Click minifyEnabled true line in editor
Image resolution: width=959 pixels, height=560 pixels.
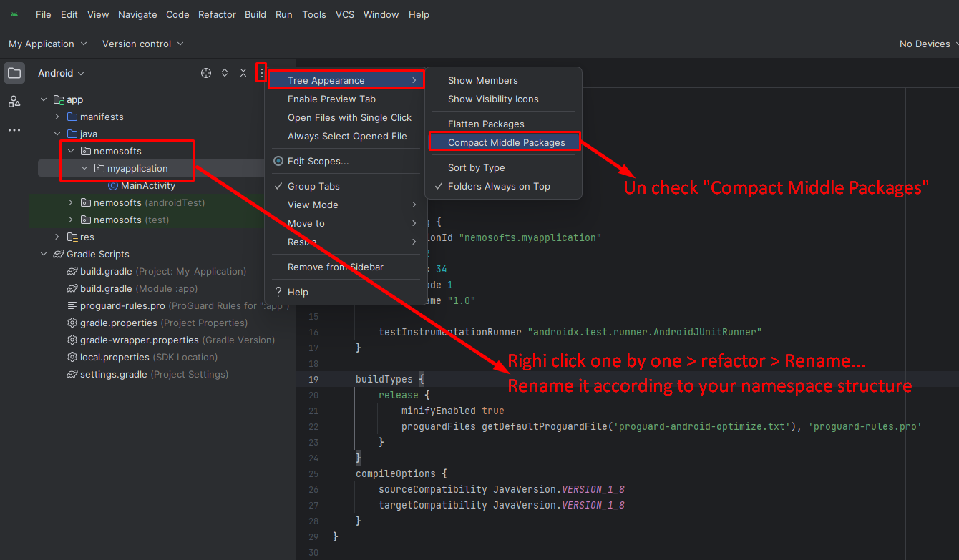pyautogui.click(x=452, y=411)
